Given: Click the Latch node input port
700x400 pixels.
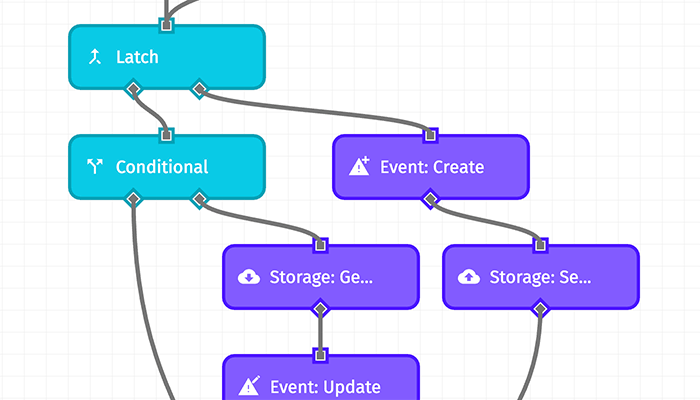Looking at the screenshot, I should 167,25.
